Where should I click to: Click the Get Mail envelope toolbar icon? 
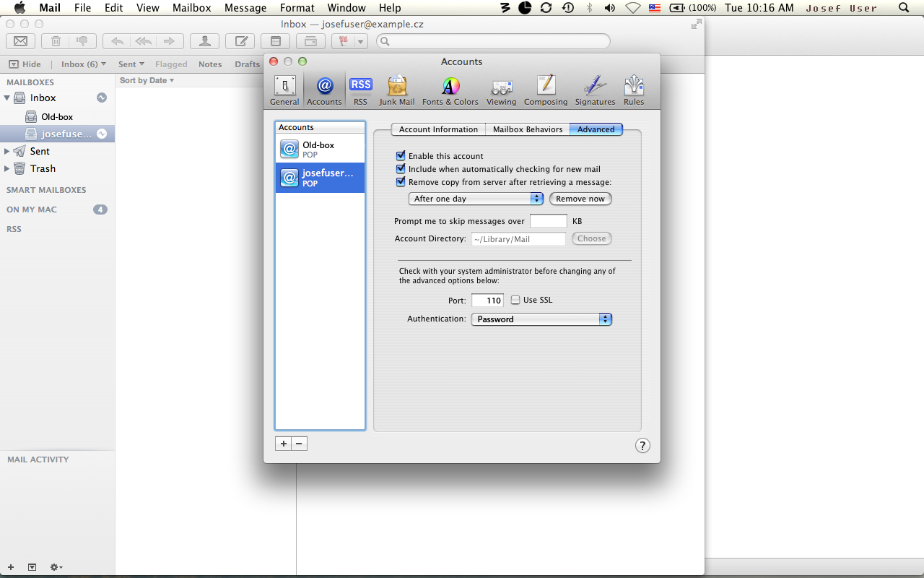(x=20, y=41)
